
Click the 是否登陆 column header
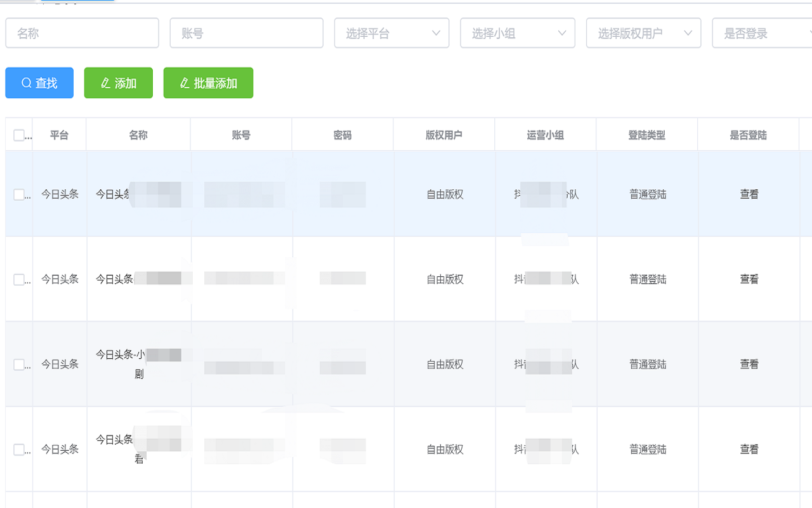749,135
